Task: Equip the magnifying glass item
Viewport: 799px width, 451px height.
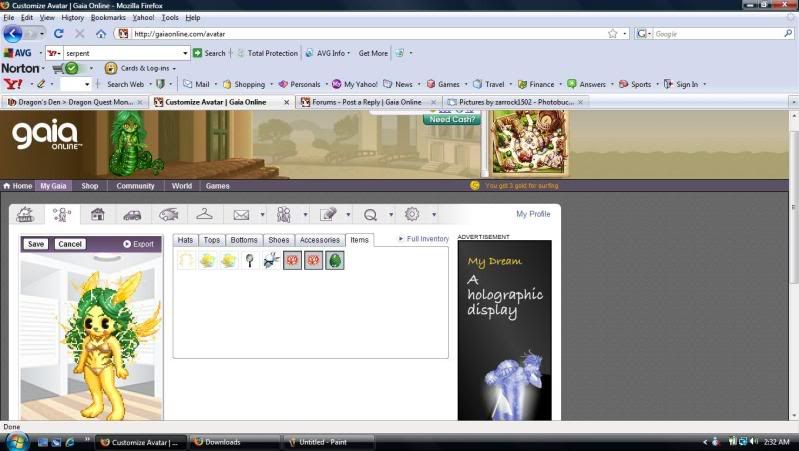Action: (x=250, y=260)
